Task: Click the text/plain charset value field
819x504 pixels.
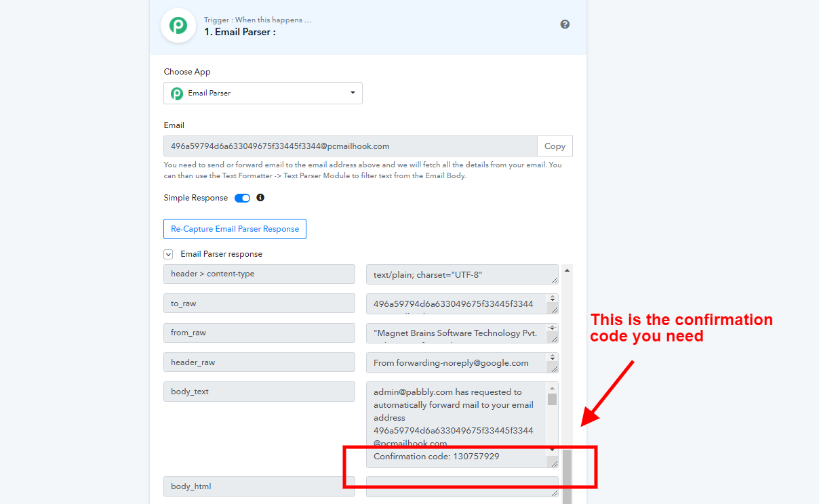Action: [462, 274]
